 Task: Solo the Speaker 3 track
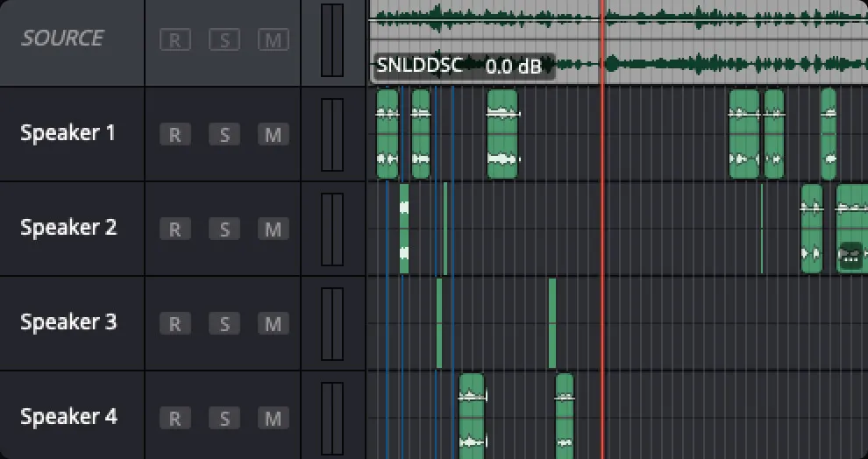(224, 324)
